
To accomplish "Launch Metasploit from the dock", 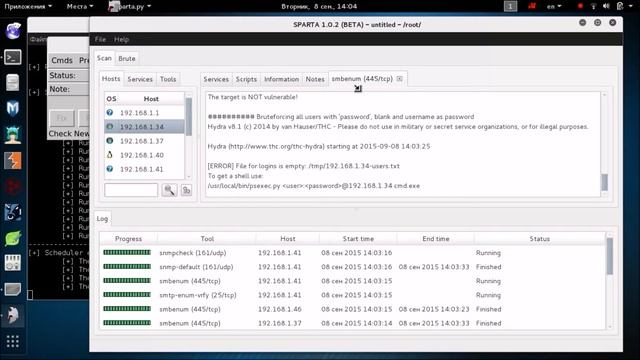I will (x=13, y=109).
